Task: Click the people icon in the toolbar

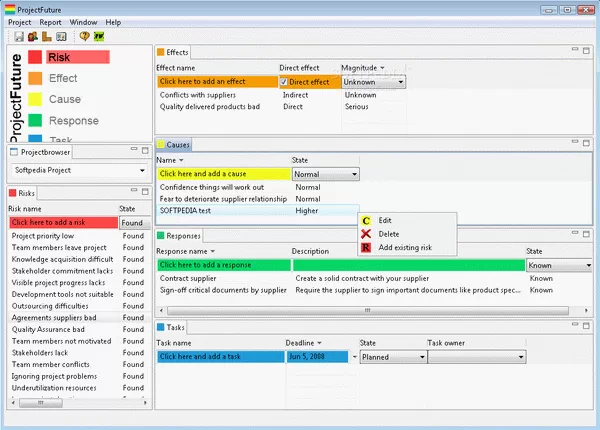Action: pos(33,36)
